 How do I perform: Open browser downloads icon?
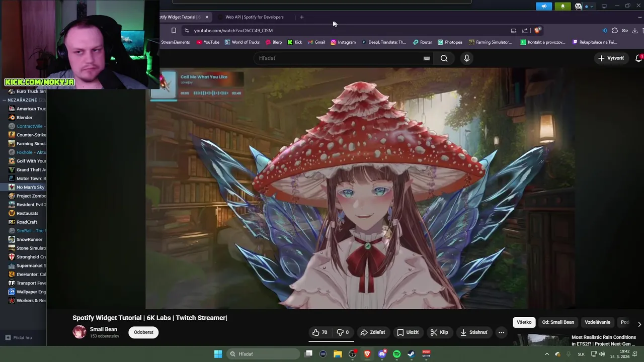[635, 30]
